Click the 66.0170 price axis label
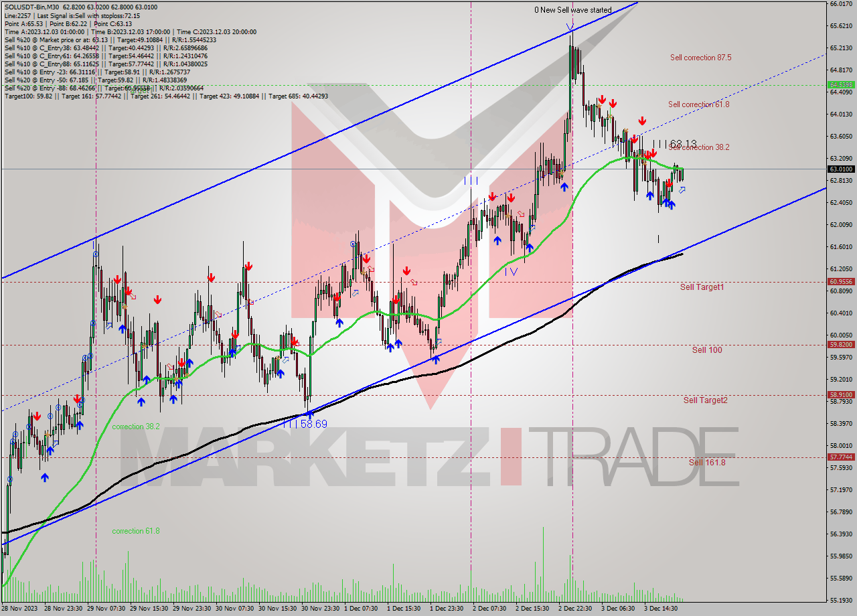 (841, 4)
